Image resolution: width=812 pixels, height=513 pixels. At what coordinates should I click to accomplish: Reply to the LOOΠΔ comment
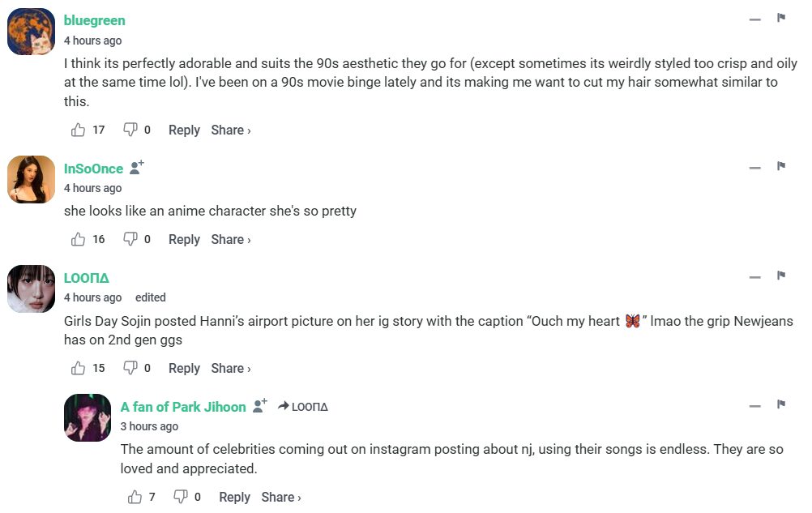coord(184,368)
